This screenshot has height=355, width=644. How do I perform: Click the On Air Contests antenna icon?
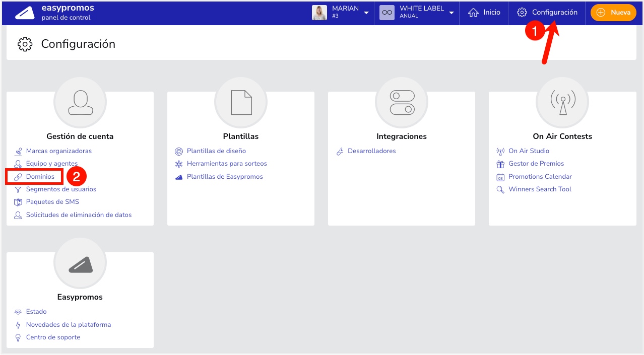point(562,103)
